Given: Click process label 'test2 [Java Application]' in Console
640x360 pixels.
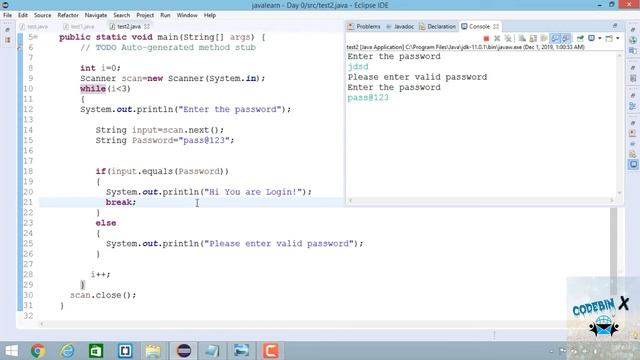Looking at the screenshot, I should (375, 47).
